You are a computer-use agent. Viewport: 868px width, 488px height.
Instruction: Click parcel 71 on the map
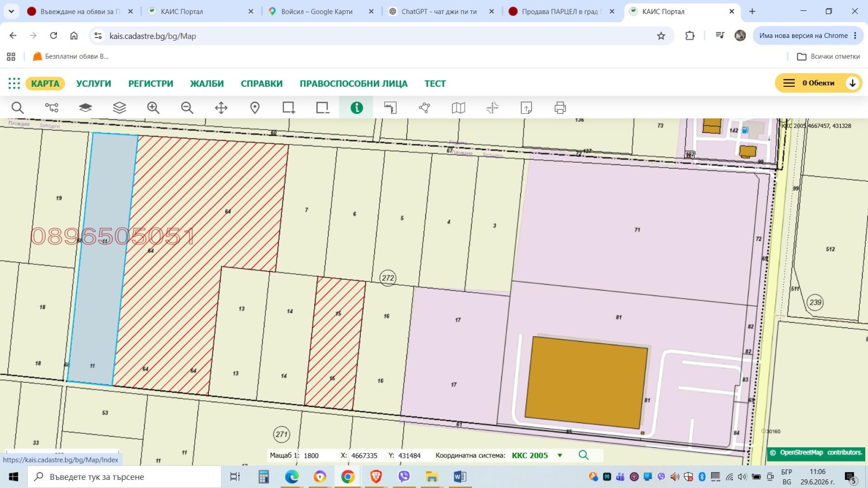pos(637,230)
